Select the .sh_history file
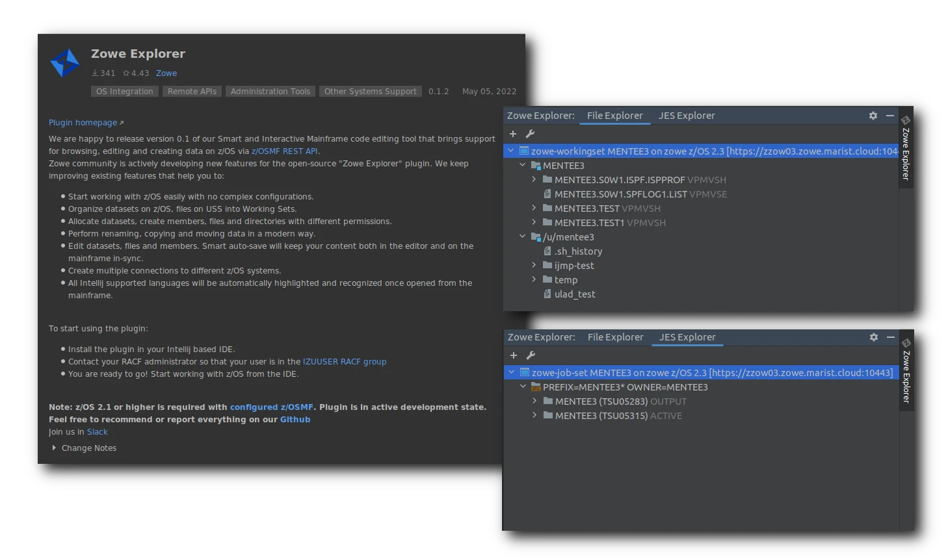 point(577,251)
